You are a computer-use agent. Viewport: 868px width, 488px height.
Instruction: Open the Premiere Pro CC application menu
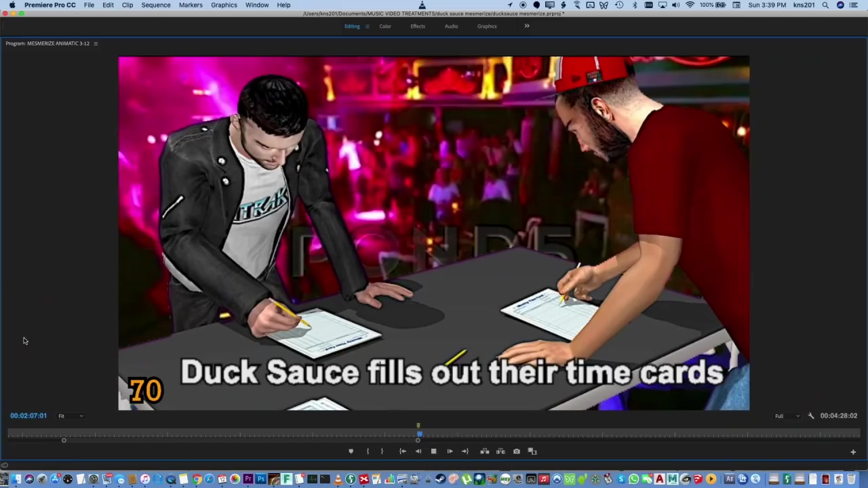tap(50, 5)
